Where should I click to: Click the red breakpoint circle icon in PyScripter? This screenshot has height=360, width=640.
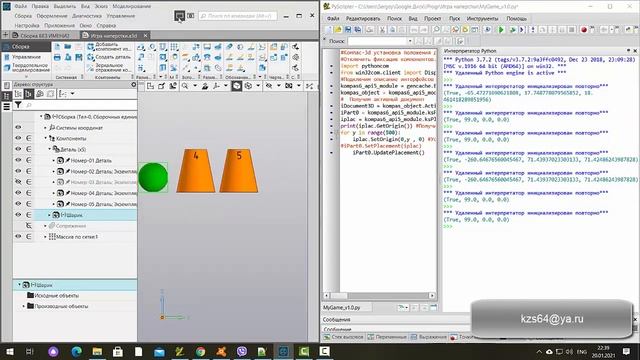coord(584,29)
